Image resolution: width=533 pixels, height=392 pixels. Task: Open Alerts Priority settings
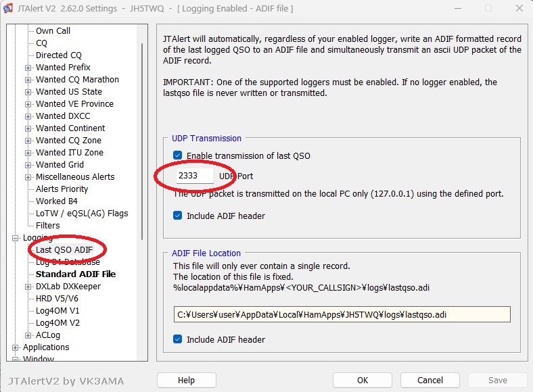click(62, 189)
